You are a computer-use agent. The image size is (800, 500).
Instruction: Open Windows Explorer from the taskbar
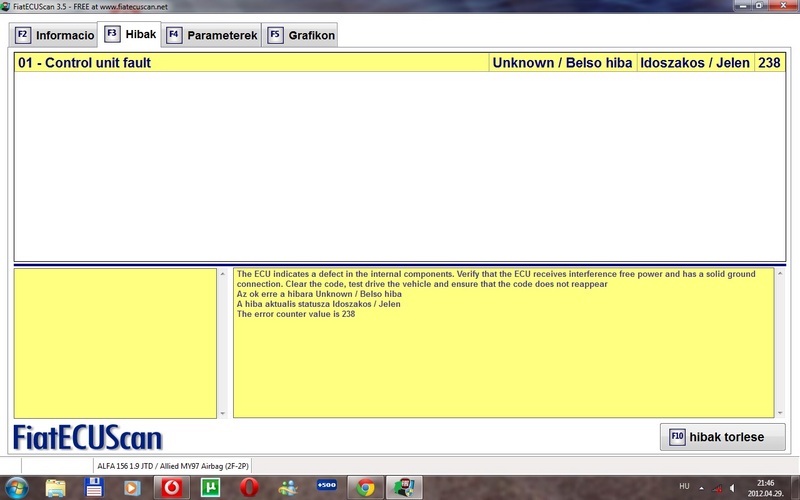tap(56, 487)
